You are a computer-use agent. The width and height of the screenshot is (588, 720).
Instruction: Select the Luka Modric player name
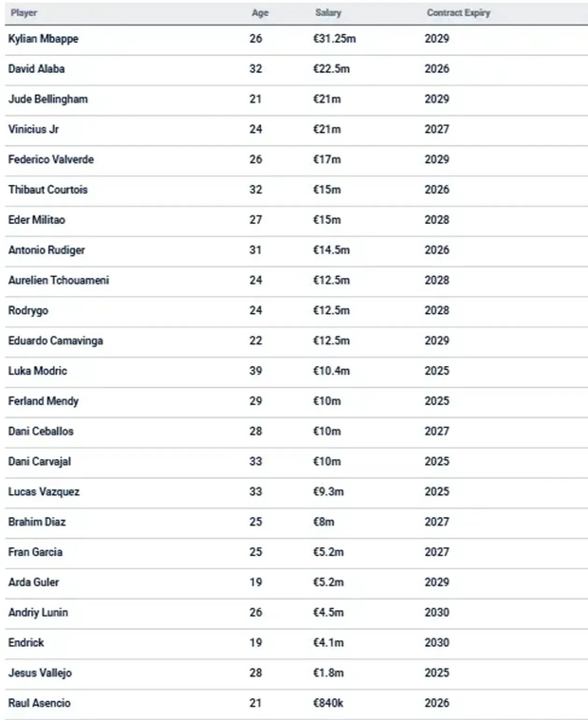pos(37,371)
